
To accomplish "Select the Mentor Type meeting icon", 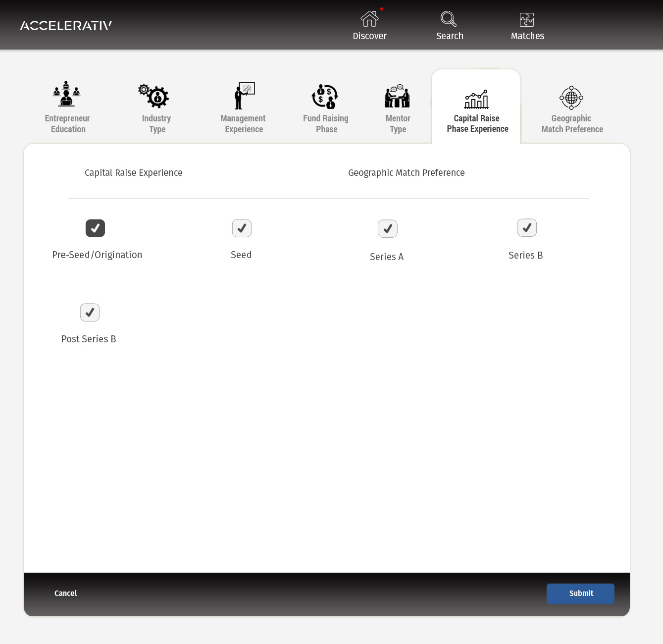I will click(x=397, y=96).
